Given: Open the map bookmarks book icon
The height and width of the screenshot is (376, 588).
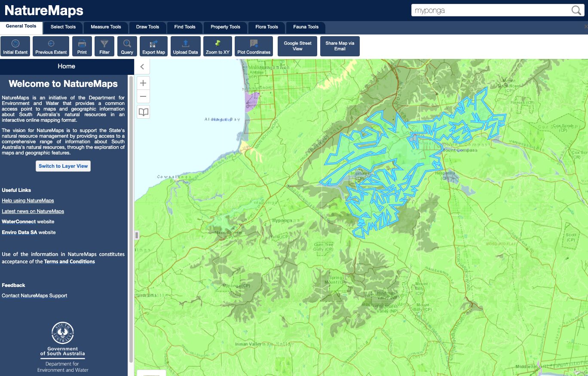Looking at the screenshot, I should [x=143, y=112].
